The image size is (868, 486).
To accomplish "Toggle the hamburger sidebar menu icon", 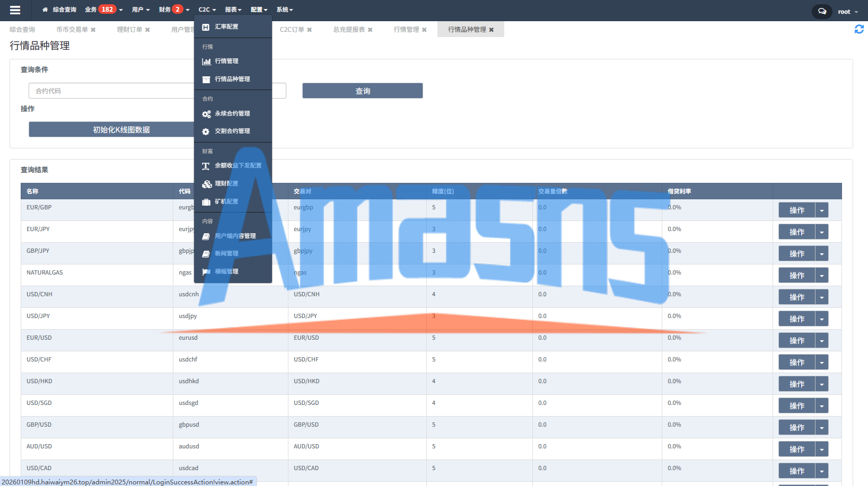I will [x=15, y=10].
